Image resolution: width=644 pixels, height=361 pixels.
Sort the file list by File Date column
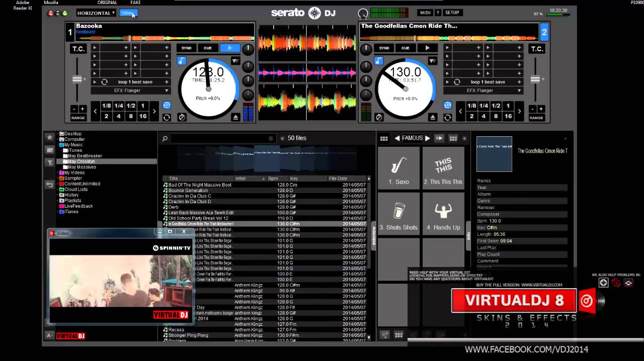[x=347, y=178]
